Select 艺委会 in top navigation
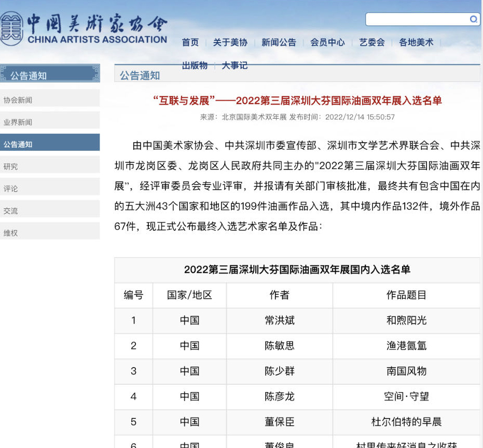Screen dimensions: 483x448 372,43
